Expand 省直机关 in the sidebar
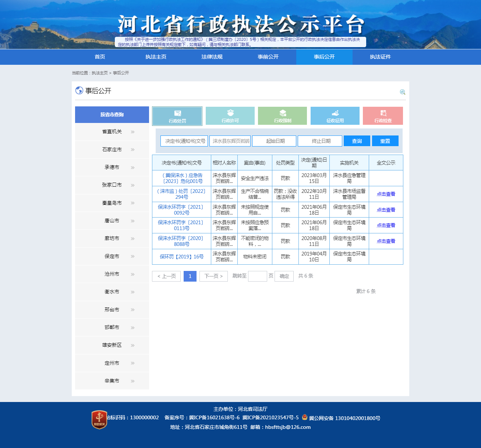 (112, 132)
